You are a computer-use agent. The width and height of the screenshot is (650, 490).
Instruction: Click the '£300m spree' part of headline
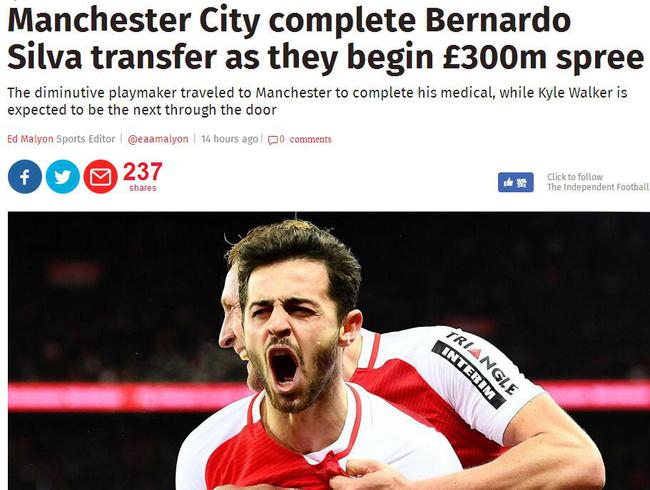click(x=543, y=57)
